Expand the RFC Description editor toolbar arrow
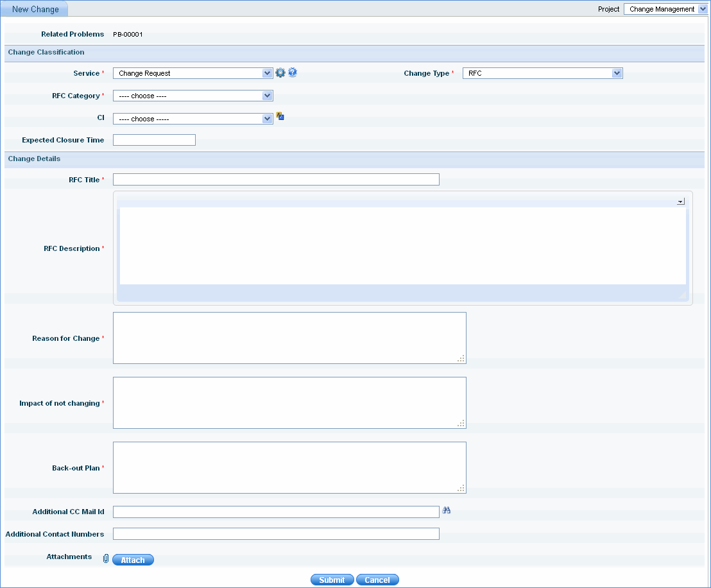Screen dimensions: 711x588 click(x=680, y=202)
